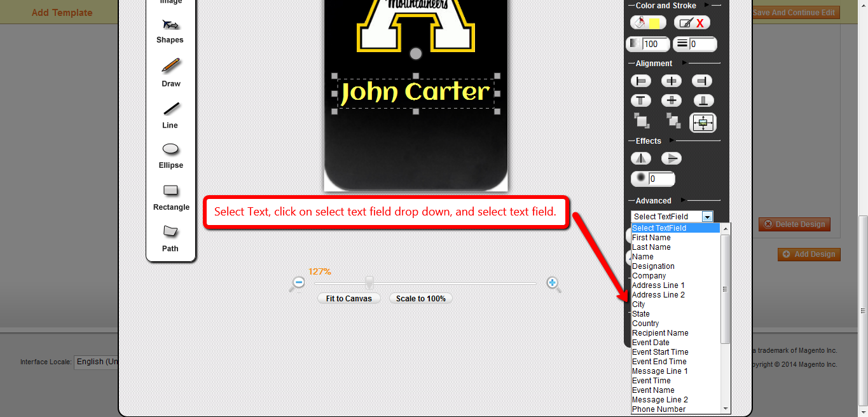Choose Phone Number from the list
Viewport: 868px width, 417px height.
[x=675, y=409]
